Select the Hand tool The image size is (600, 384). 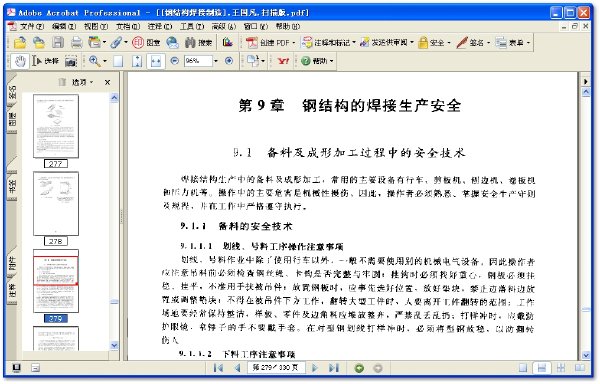20,61
